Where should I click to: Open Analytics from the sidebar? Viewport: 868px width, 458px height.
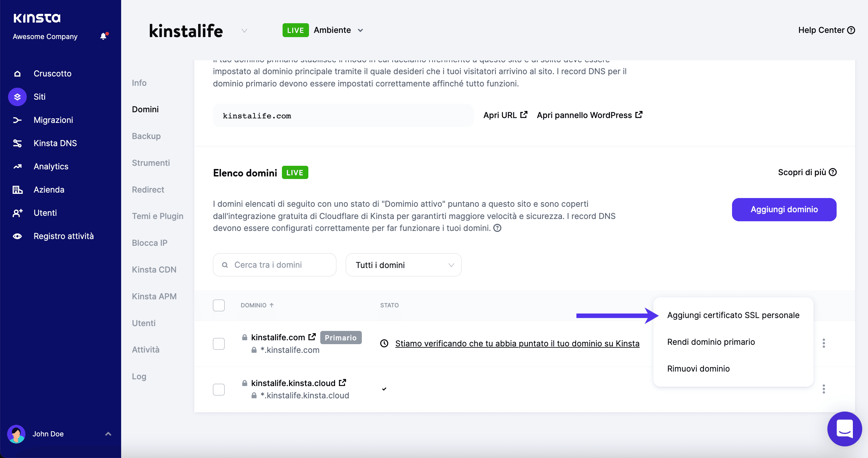(51, 166)
